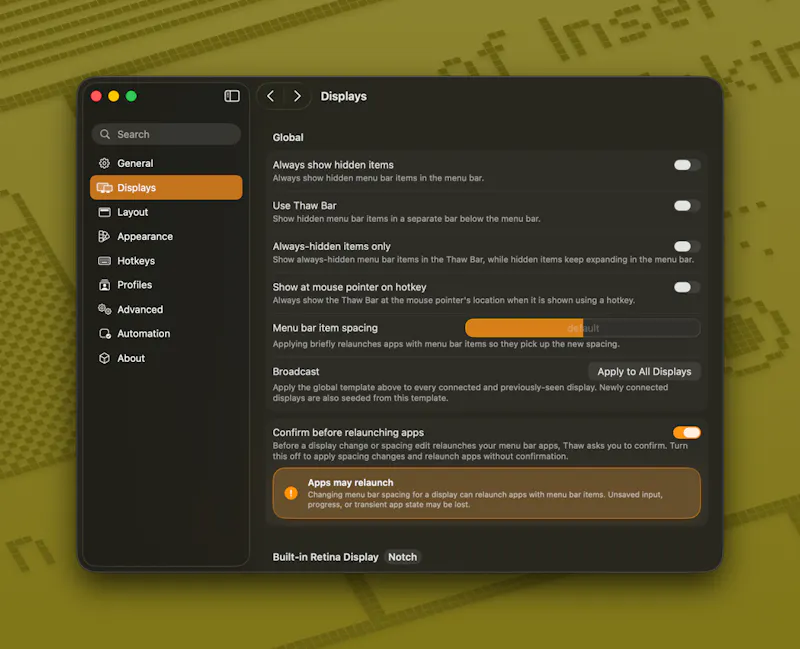Go forward with the right chevron
The height and width of the screenshot is (649, 800).
[297, 96]
